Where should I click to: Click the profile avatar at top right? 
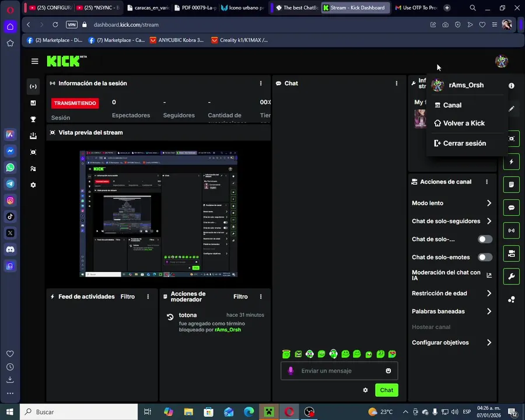click(501, 61)
